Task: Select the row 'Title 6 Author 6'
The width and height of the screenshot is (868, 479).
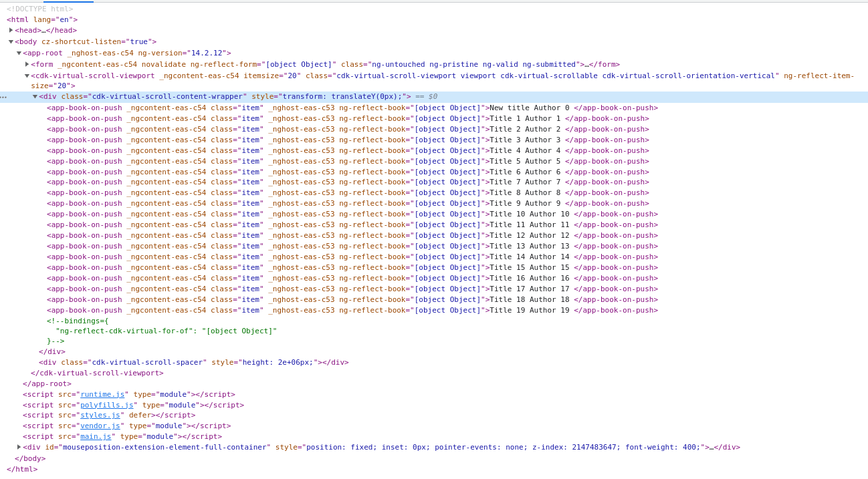Action: pyautogui.click(x=348, y=172)
